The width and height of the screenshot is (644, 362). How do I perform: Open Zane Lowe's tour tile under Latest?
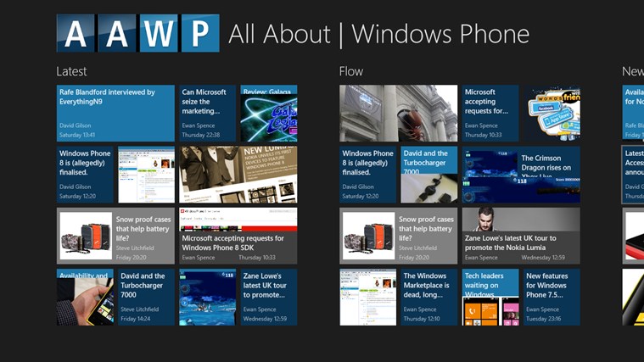click(269, 298)
